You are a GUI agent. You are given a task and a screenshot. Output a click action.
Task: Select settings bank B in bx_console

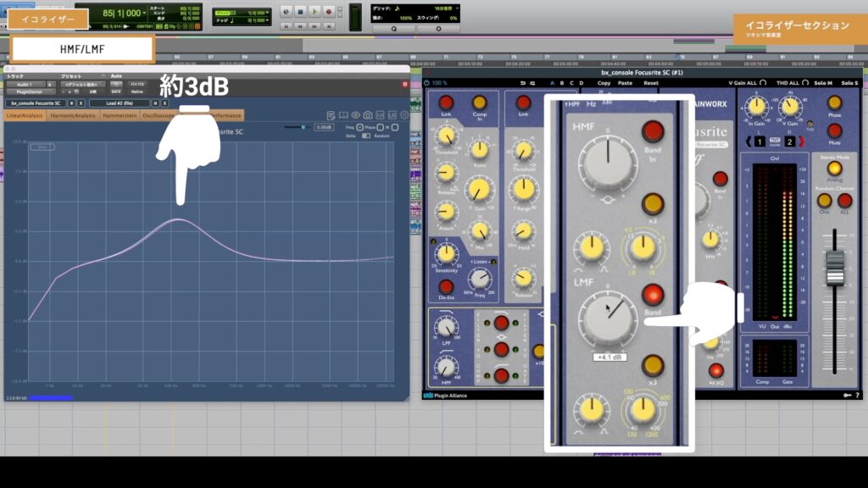tap(562, 83)
